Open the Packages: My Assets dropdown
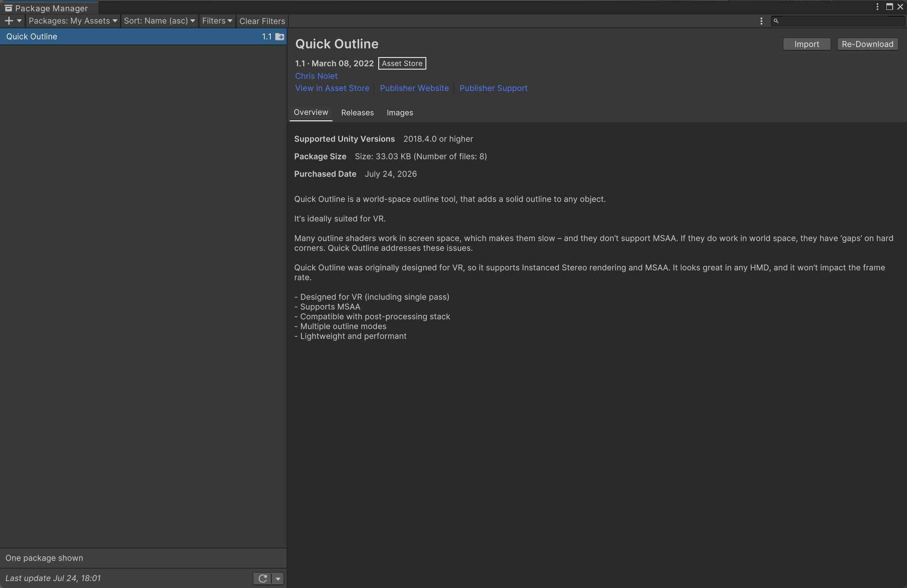 (x=73, y=21)
